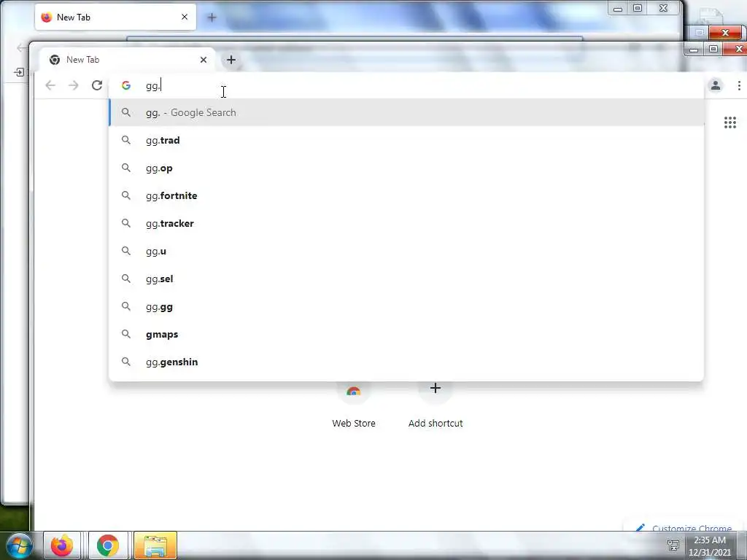The height and width of the screenshot is (560, 747).
Task: Open File Explorer from the taskbar
Action: pos(155,545)
